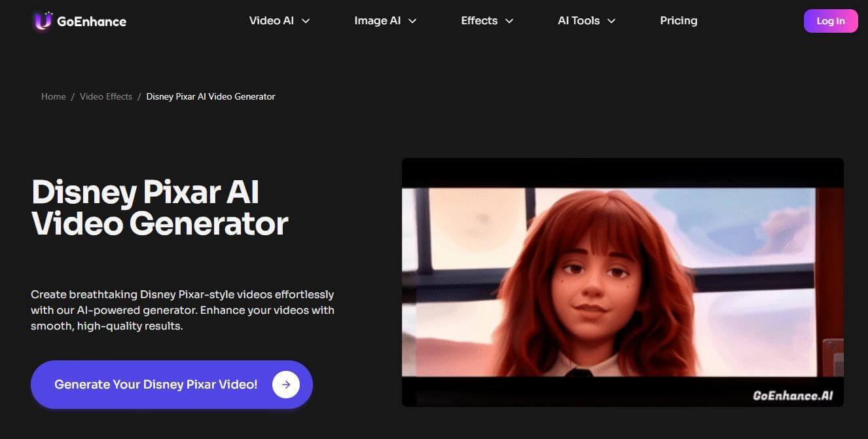This screenshot has width=868, height=439.
Task: Open the Video Effects breadcrumb link
Action: (106, 96)
